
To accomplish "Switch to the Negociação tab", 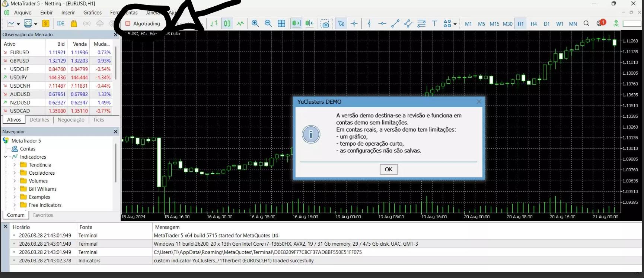I will [71, 120].
